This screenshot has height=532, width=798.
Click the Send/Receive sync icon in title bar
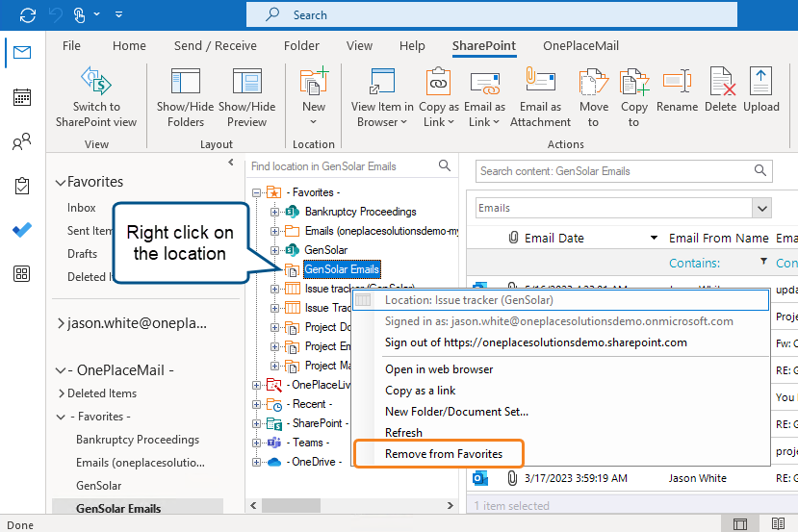28,15
